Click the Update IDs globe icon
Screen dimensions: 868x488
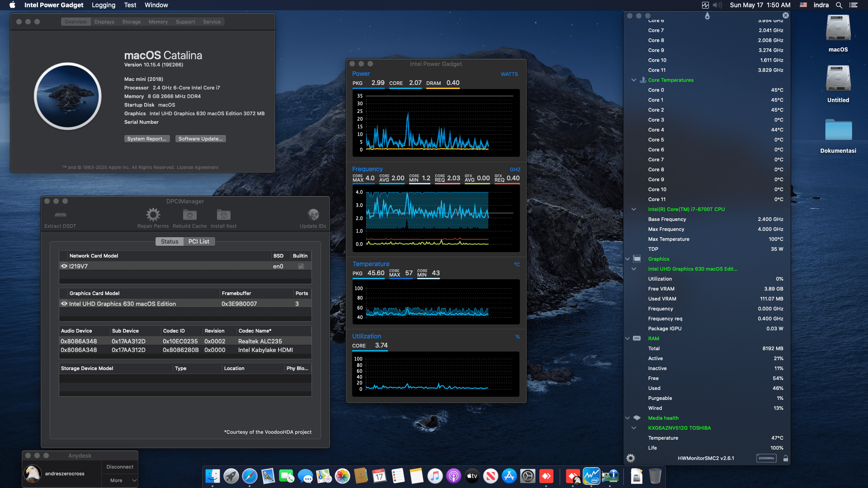[x=313, y=215]
